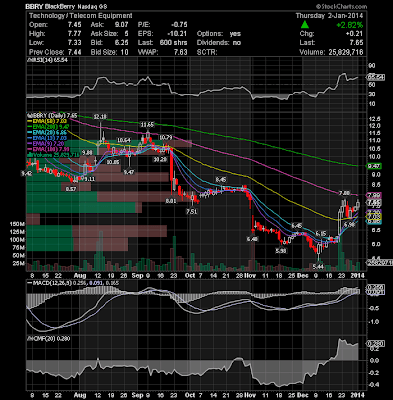Image resolution: width=393 pixels, height=400 pixels.
Task: Click the MACD(12,26,9) indicator label
Action: [72, 283]
